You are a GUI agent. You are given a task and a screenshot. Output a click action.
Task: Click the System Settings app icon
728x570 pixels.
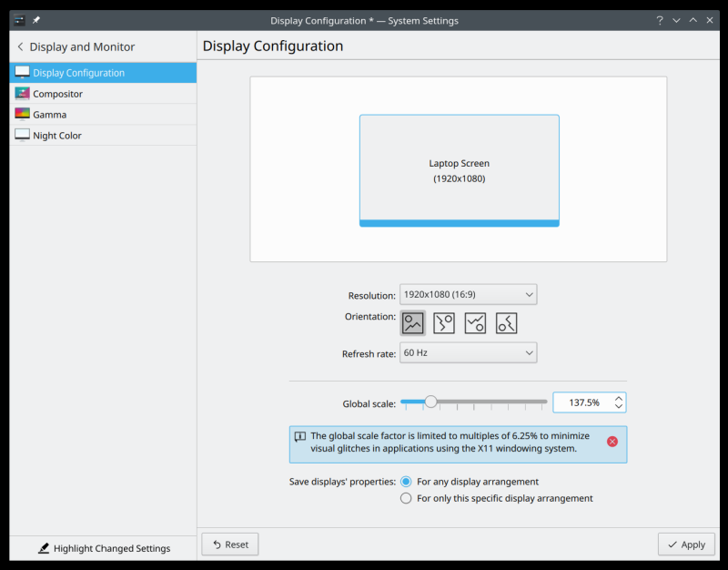pos(20,20)
